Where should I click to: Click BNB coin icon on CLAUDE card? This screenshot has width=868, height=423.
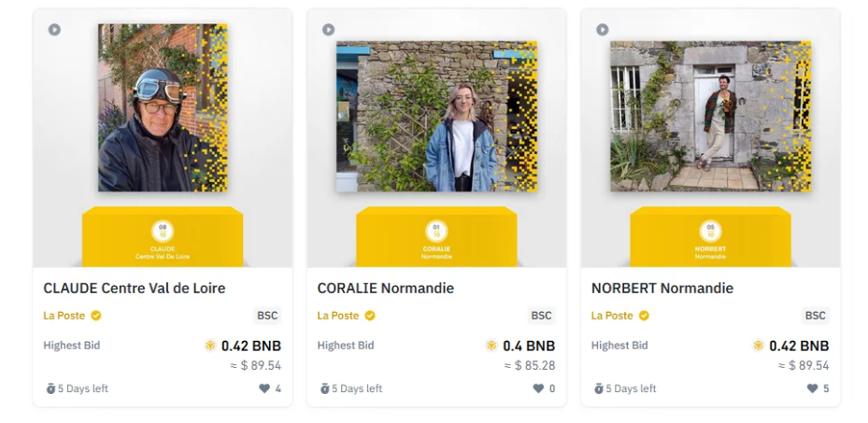point(210,345)
